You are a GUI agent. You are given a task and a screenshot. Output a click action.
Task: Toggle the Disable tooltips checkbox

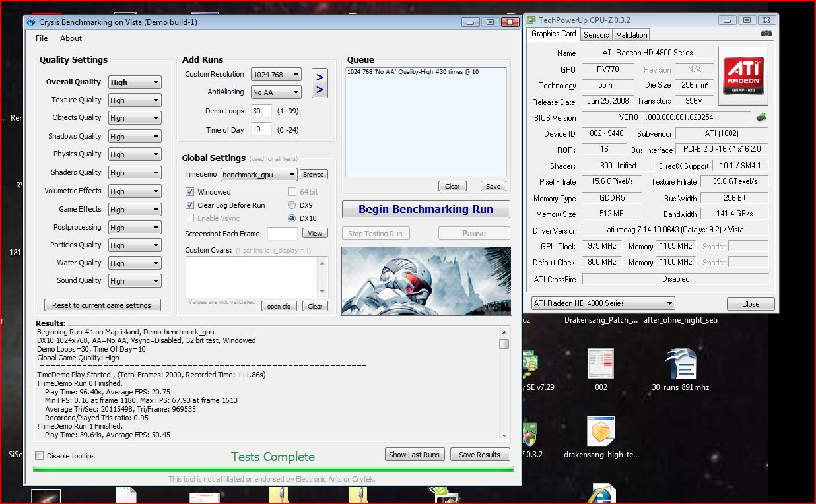point(39,456)
